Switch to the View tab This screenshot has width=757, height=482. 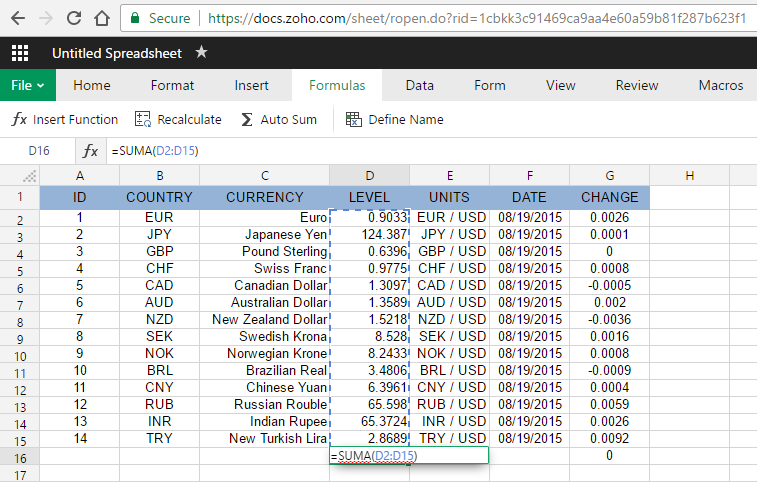561,85
